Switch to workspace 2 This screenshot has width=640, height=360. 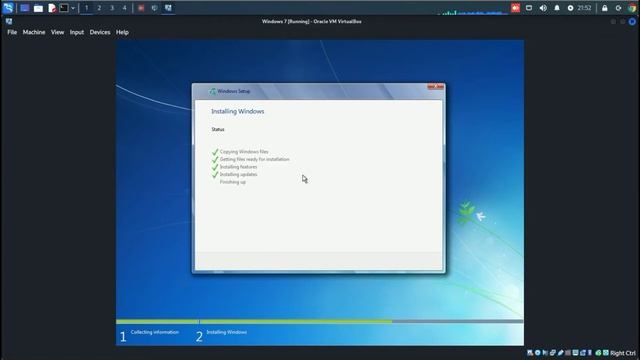(x=99, y=8)
